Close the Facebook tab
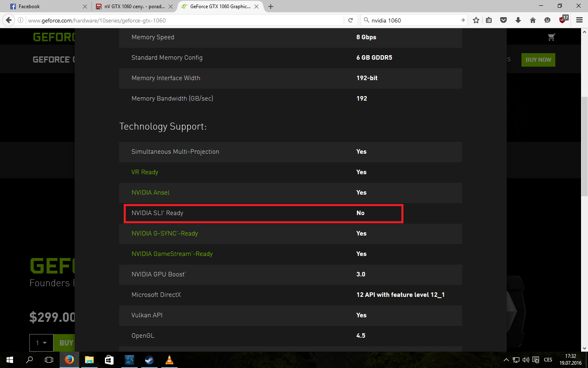The height and width of the screenshot is (368, 588). [x=85, y=7]
